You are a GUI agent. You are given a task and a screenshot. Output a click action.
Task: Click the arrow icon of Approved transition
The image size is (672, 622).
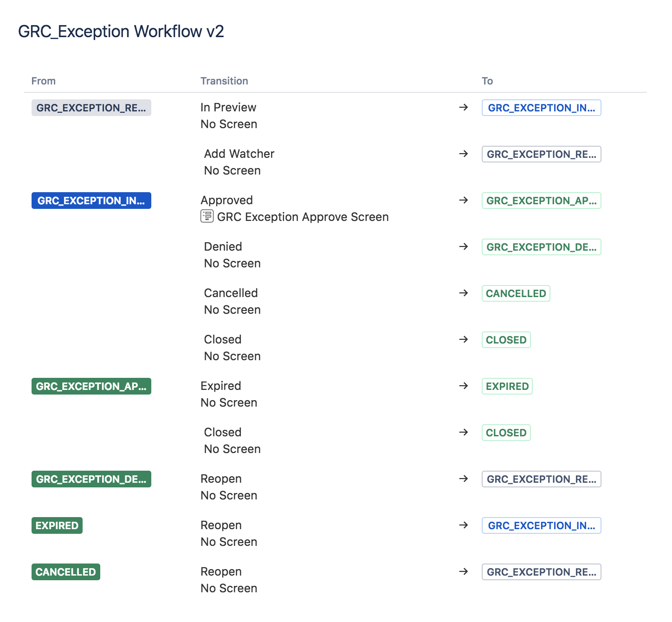point(463,200)
